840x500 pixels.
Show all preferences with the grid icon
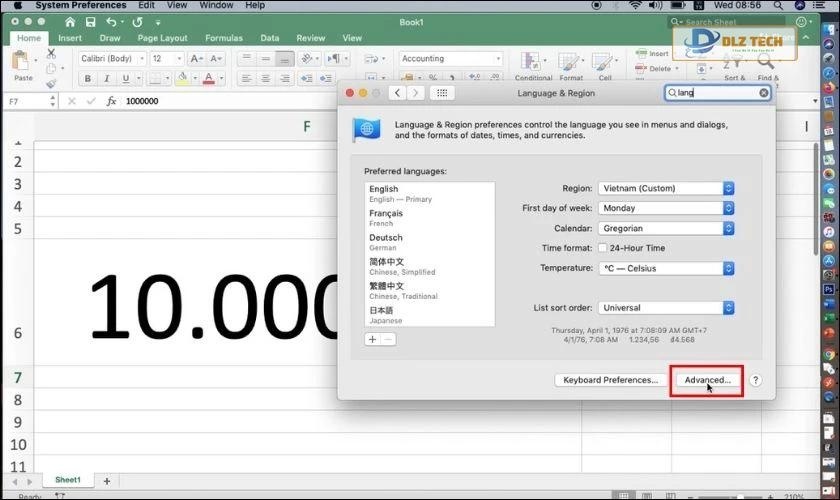[442, 93]
